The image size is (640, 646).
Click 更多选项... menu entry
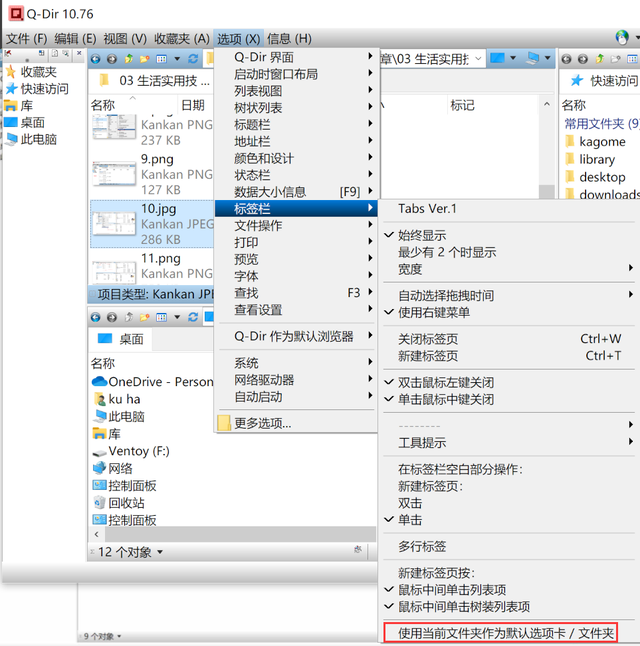(x=296, y=423)
